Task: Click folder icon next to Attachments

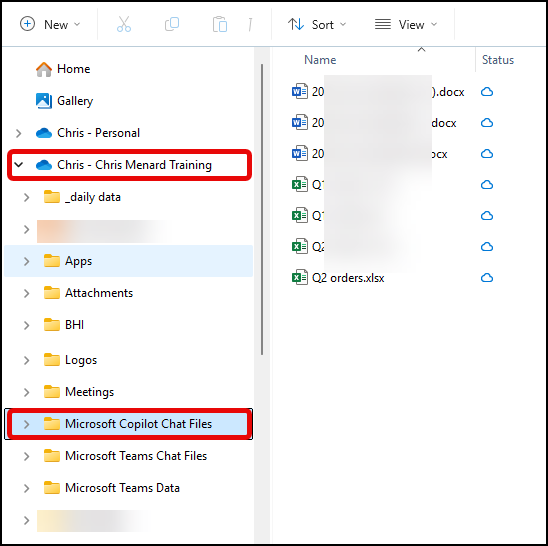Action: [52, 293]
